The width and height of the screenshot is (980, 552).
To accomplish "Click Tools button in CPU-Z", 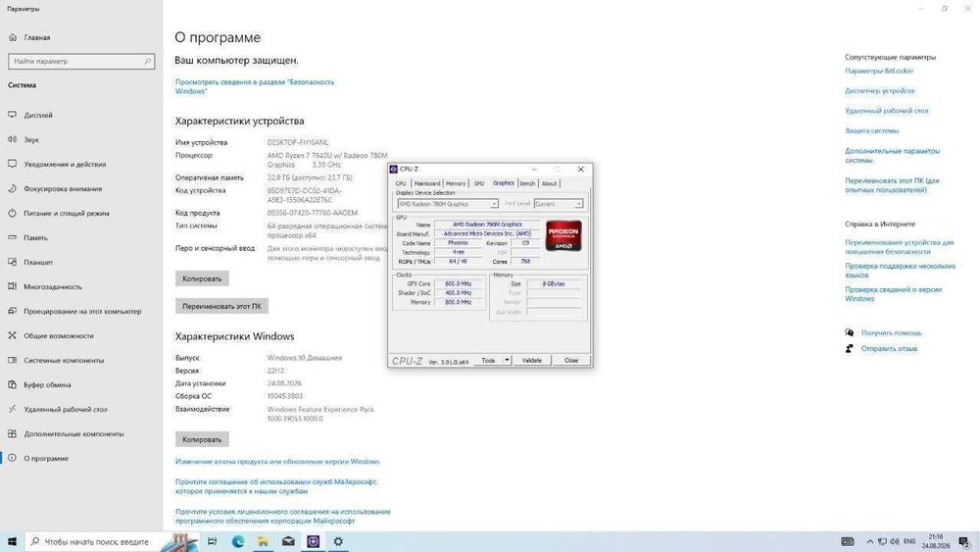I will pyautogui.click(x=488, y=360).
